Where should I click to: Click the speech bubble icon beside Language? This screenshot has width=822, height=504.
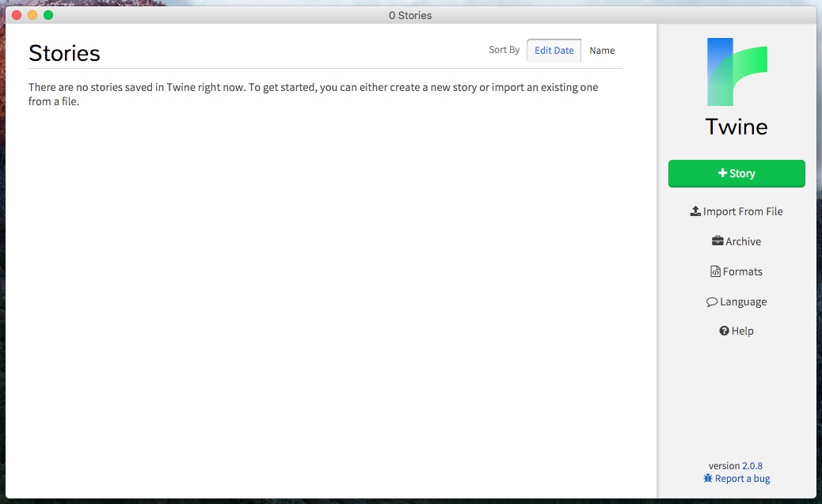(712, 302)
